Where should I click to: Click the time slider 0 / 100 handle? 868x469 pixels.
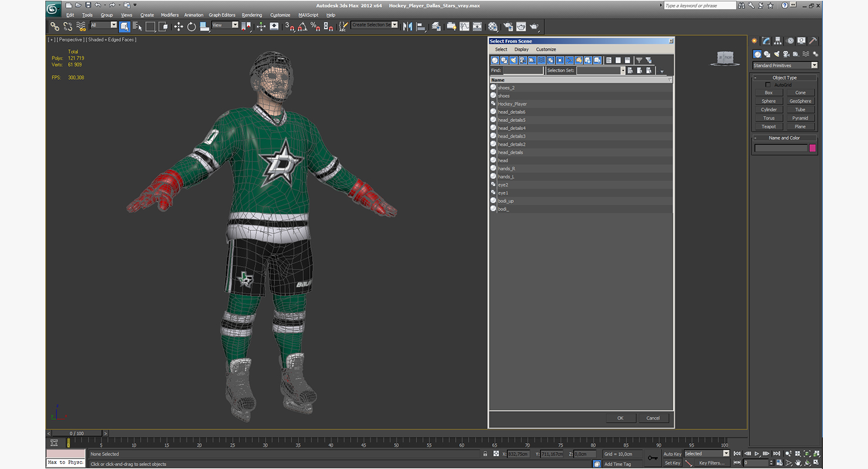point(76,433)
